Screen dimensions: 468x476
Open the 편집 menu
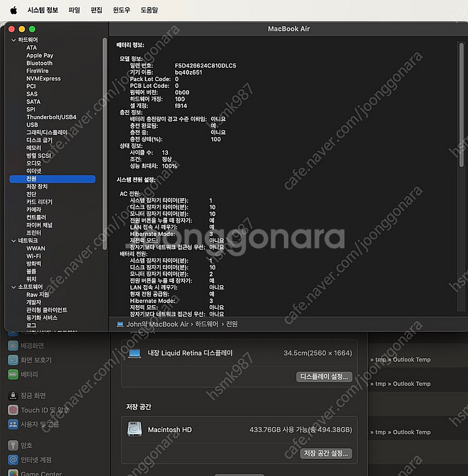click(x=97, y=10)
